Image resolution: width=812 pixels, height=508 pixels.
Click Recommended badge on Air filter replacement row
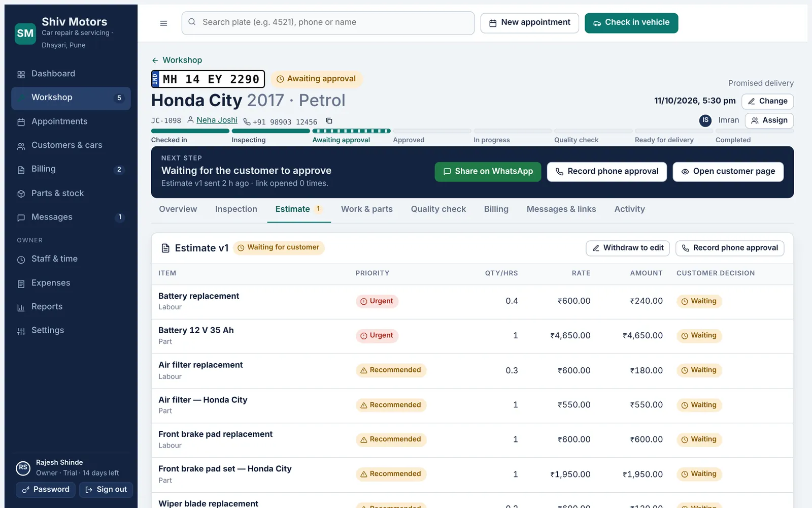[x=391, y=370]
